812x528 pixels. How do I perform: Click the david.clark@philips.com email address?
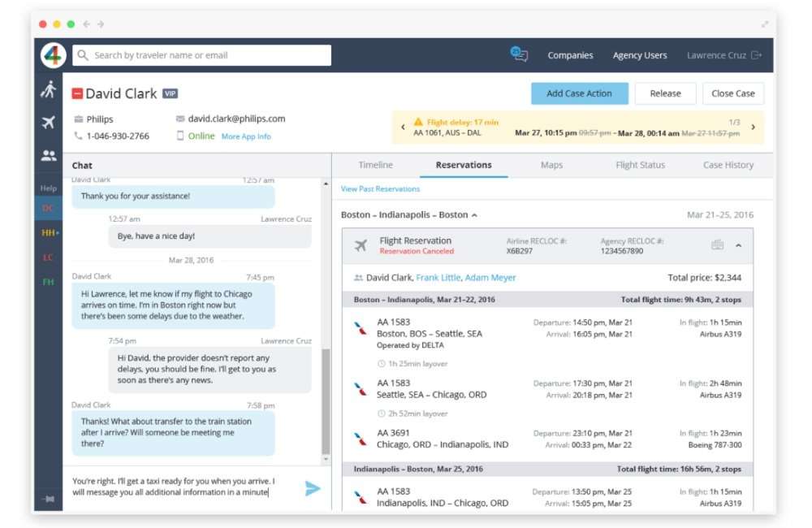coord(236,119)
